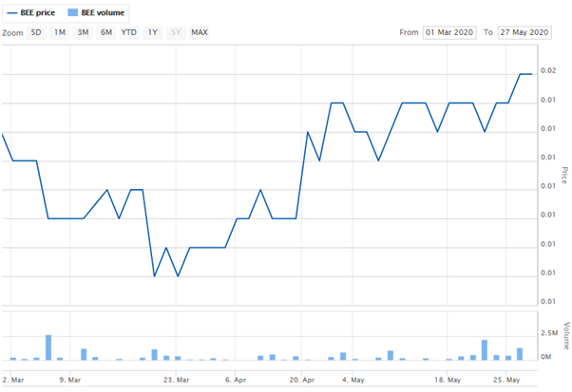Click the 25. May date label
This screenshot has height=392, width=572.
[506, 380]
